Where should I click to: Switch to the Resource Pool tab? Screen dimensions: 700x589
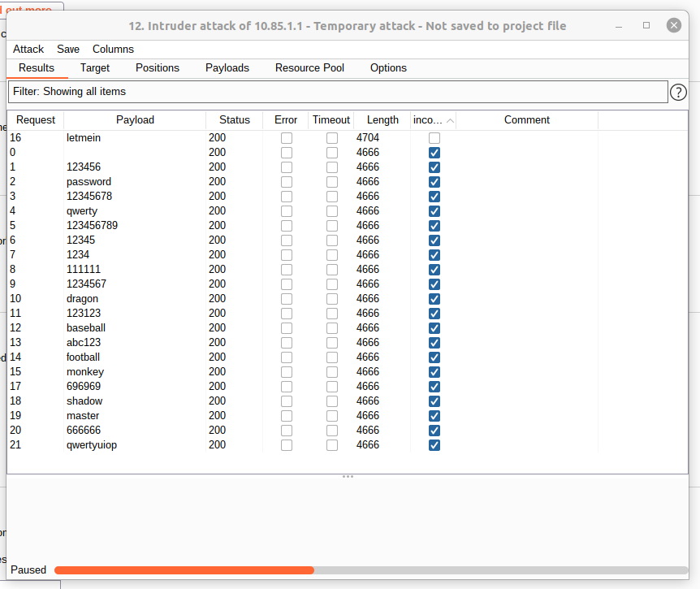[309, 67]
